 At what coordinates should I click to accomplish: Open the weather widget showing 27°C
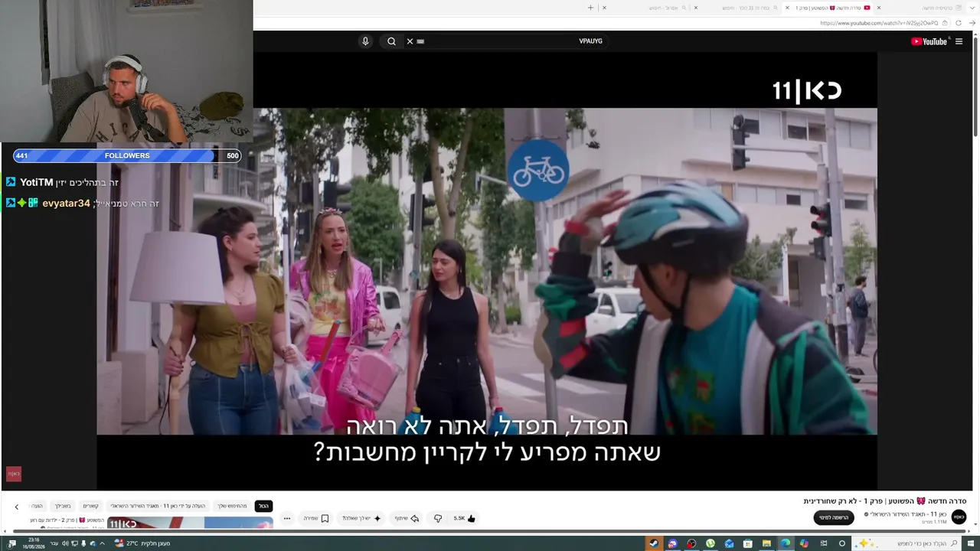(142, 543)
